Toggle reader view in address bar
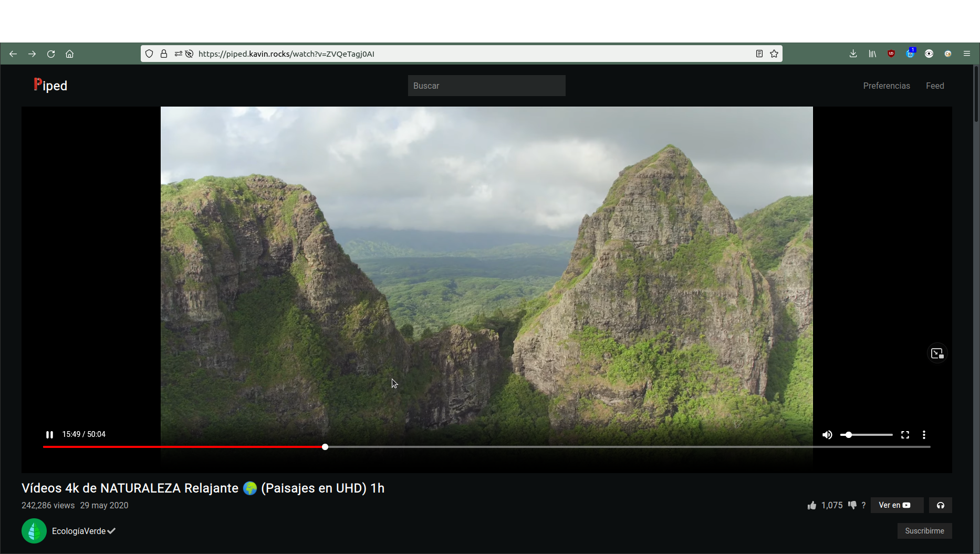This screenshot has height=554, width=980. (759, 54)
